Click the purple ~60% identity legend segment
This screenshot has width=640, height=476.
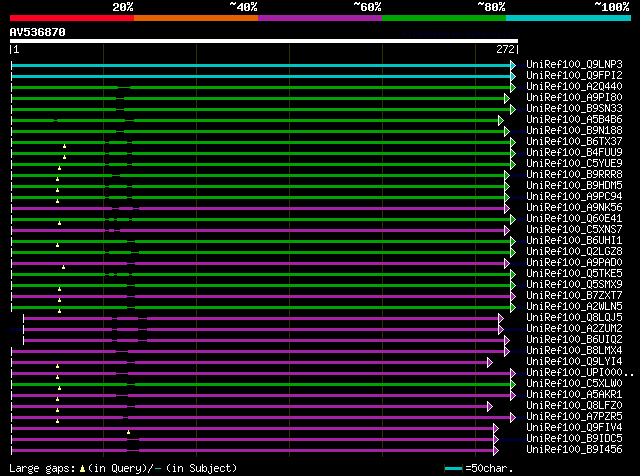click(320, 18)
